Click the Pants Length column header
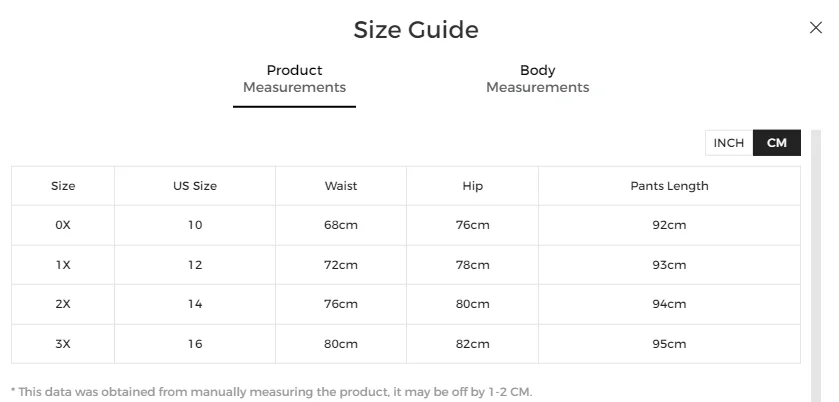839x402 pixels. click(x=669, y=186)
